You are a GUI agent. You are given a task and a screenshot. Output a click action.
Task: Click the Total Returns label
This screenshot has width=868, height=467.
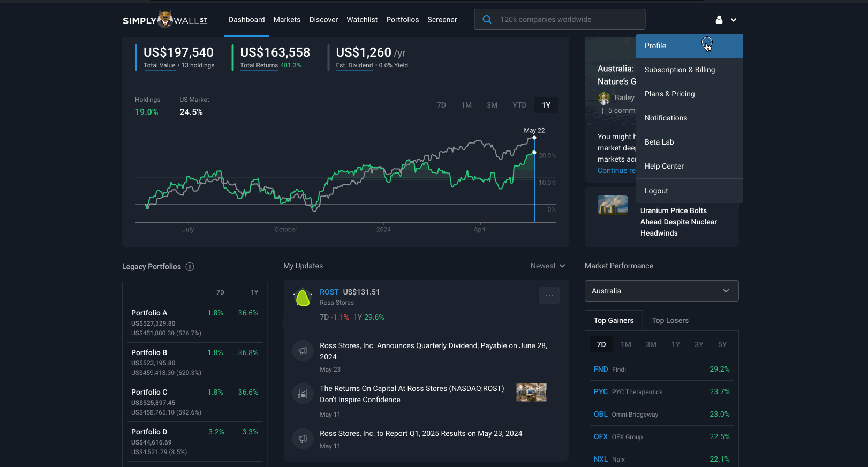[259, 65]
